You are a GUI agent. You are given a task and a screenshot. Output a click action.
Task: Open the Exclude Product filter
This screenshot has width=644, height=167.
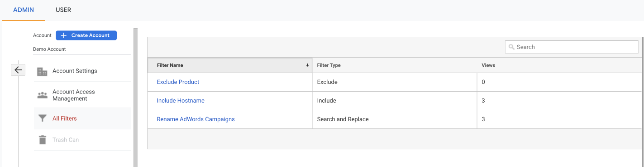point(178,82)
